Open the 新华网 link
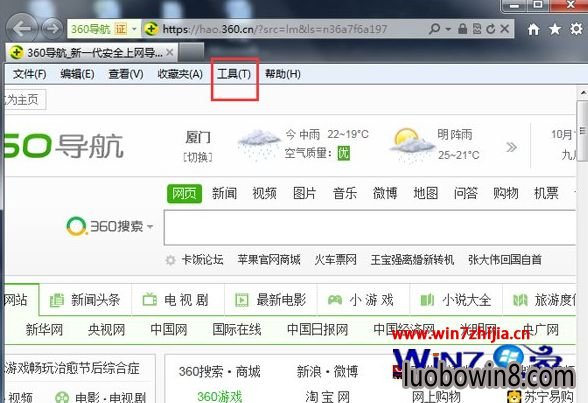This screenshot has height=403, width=588. tap(44, 330)
